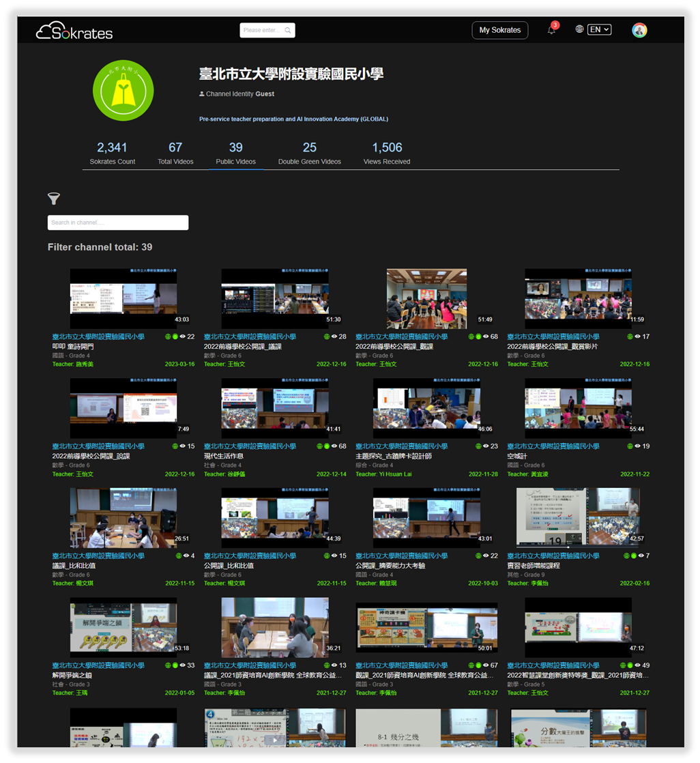This screenshot has height=763, width=700.
Task: Open the notifications bell with badge 3
Action: pyautogui.click(x=552, y=29)
